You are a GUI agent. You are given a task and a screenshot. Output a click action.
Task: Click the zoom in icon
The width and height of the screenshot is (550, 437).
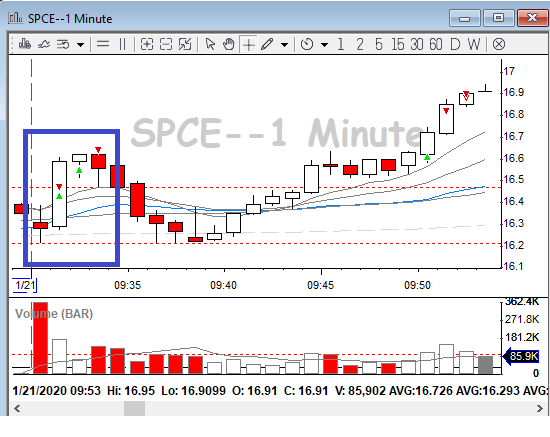(147, 44)
